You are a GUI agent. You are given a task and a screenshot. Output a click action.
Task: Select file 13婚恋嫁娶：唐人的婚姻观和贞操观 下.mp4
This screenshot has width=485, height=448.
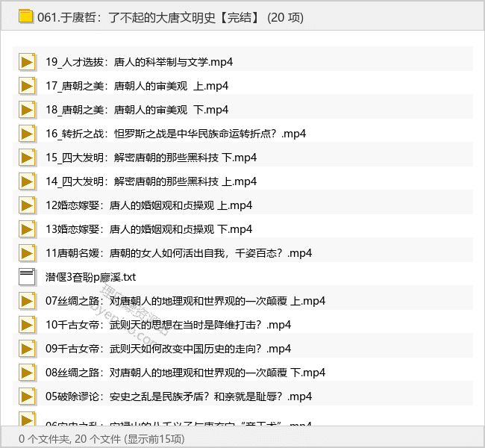point(148,229)
